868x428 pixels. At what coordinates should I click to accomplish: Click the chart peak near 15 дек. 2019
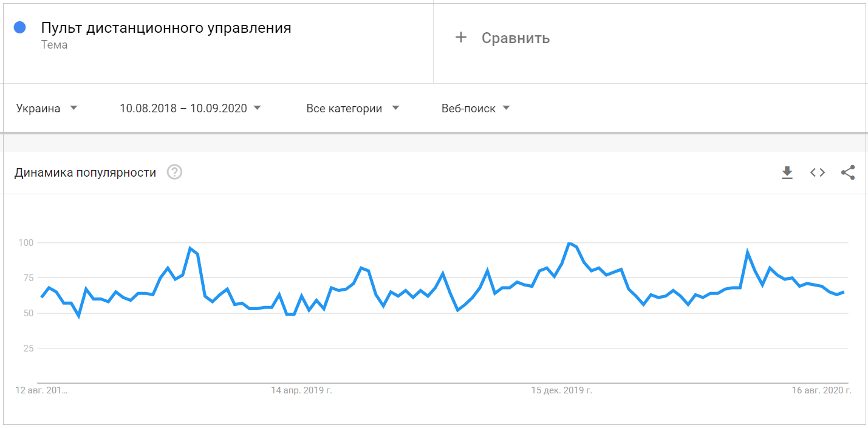pos(569,243)
